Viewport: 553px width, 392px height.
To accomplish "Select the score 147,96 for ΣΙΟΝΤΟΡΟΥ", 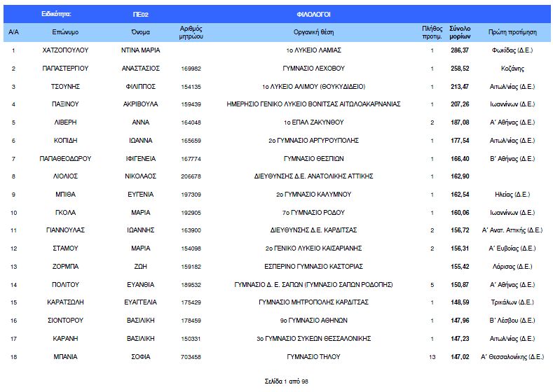I will [460, 320].
